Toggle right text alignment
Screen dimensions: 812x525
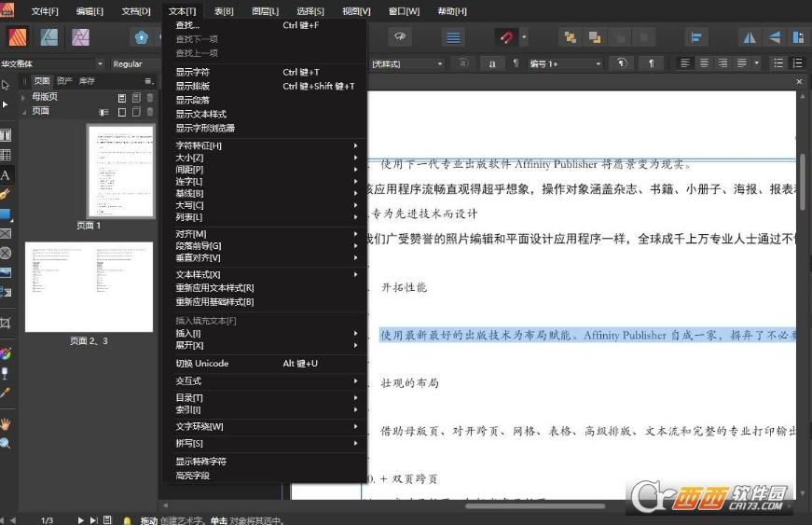[723, 63]
